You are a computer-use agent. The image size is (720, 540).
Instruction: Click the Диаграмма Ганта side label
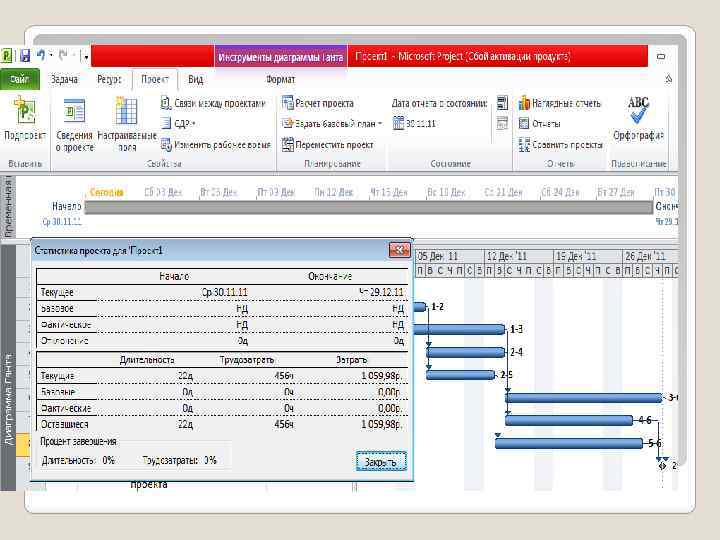click(8, 399)
